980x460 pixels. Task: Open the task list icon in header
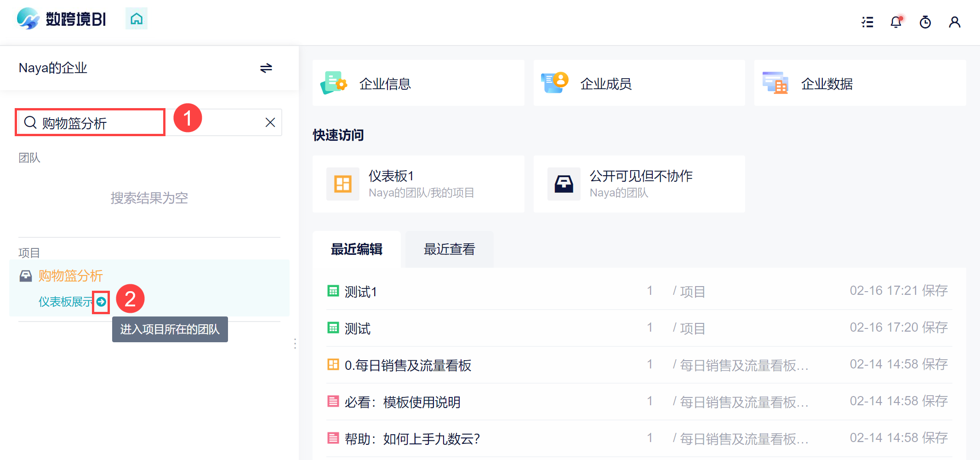coord(867,22)
